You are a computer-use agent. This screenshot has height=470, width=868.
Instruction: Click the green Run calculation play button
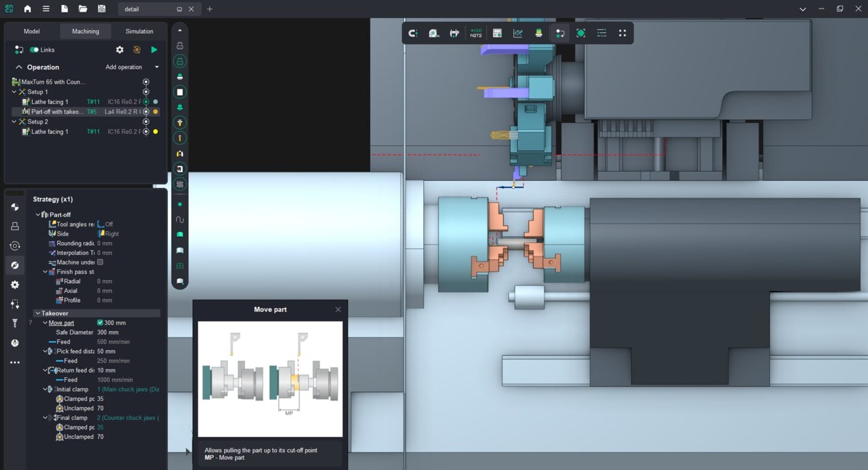tap(154, 50)
